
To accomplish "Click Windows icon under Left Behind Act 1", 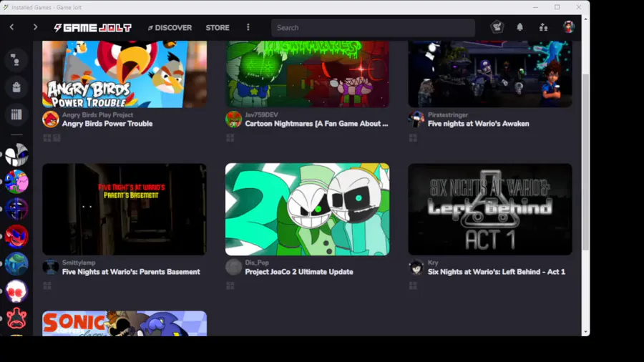I will 413,285.
